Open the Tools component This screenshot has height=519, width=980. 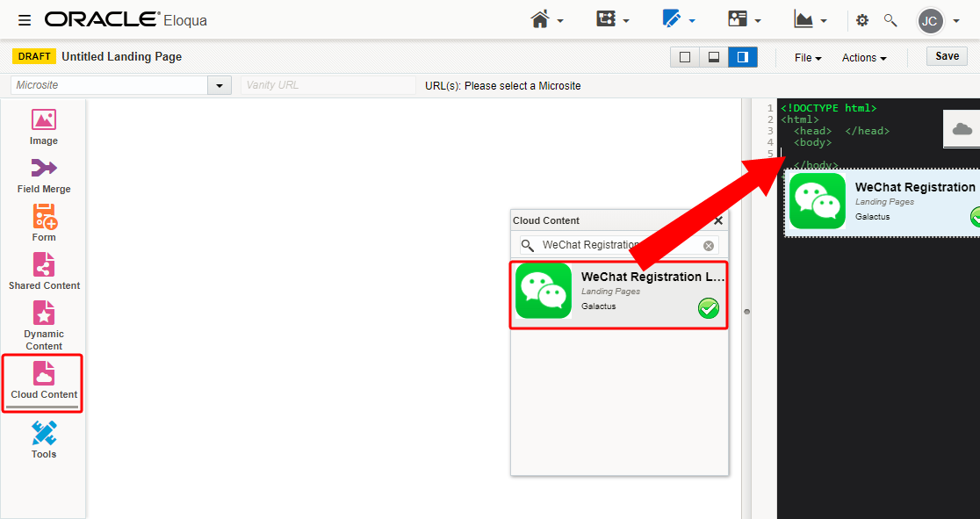pyautogui.click(x=44, y=440)
